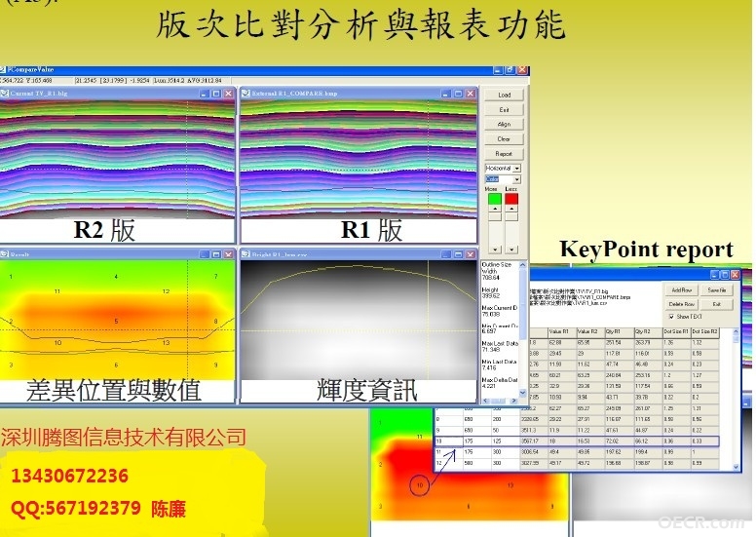Click the down arrow of the More slider
The width and height of the screenshot is (756, 537).
pyautogui.click(x=495, y=249)
